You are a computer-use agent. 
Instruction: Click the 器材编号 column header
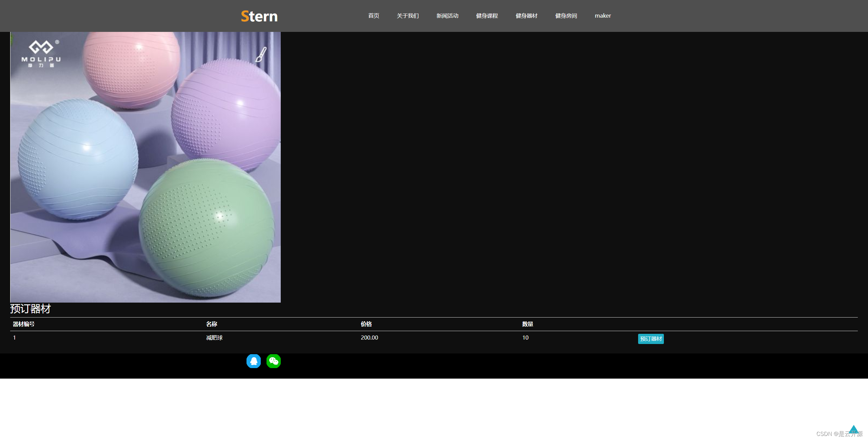click(24, 324)
